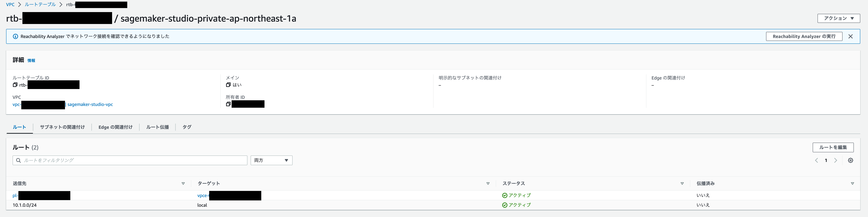This screenshot has width=868, height=217.
Task: Switch to タグ tab
Action: (x=187, y=127)
